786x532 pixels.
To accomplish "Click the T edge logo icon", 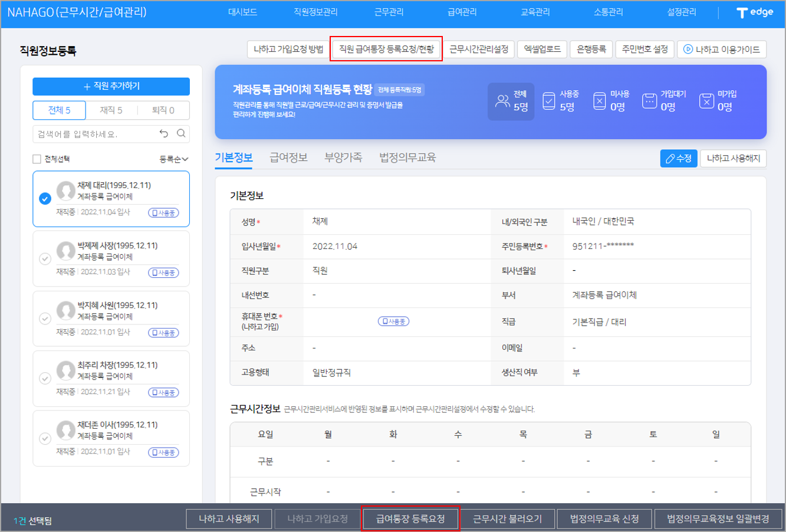I will pos(755,12).
